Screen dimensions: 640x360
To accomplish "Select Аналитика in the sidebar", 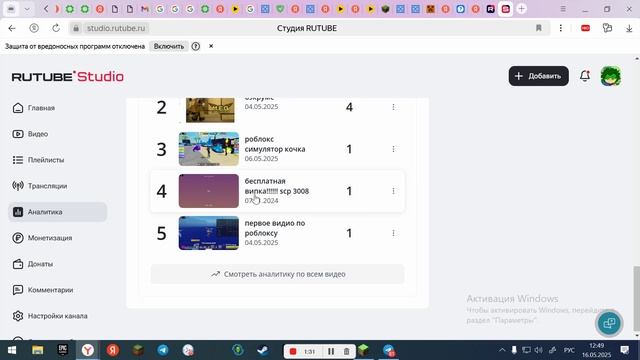I will click(x=58, y=212).
